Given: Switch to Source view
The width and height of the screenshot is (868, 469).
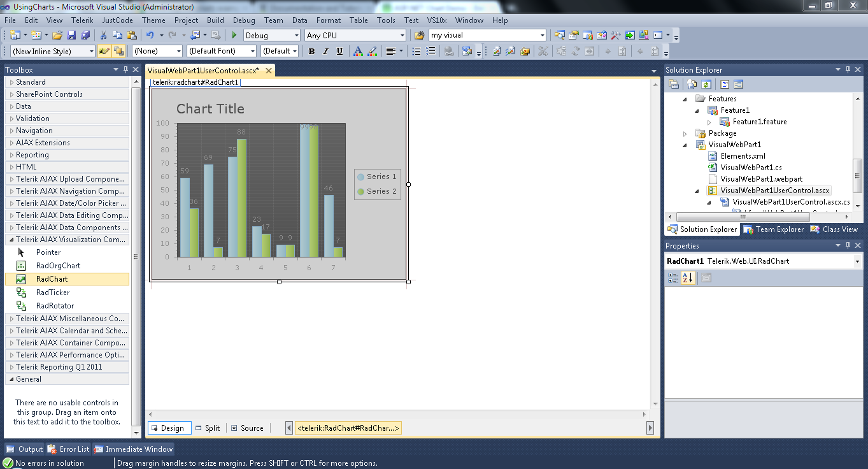Looking at the screenshot, I should 247,428.
